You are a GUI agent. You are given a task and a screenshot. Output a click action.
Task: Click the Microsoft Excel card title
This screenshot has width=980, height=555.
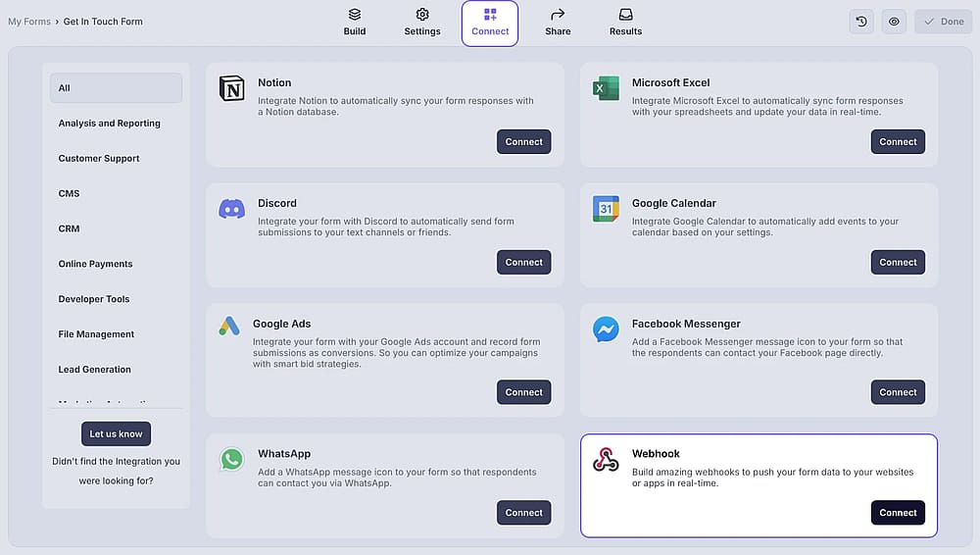click(x=670, y=82)
